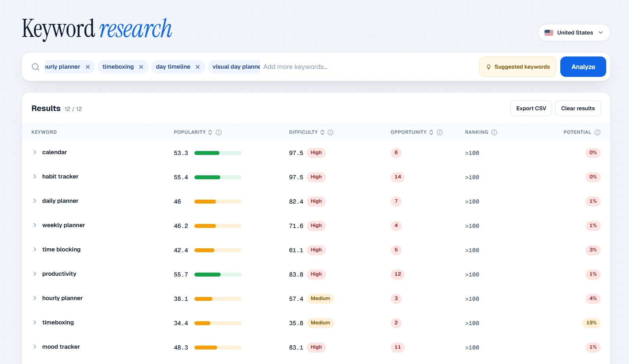Export results as CSV
629x364 pixels.
[531, 108]
